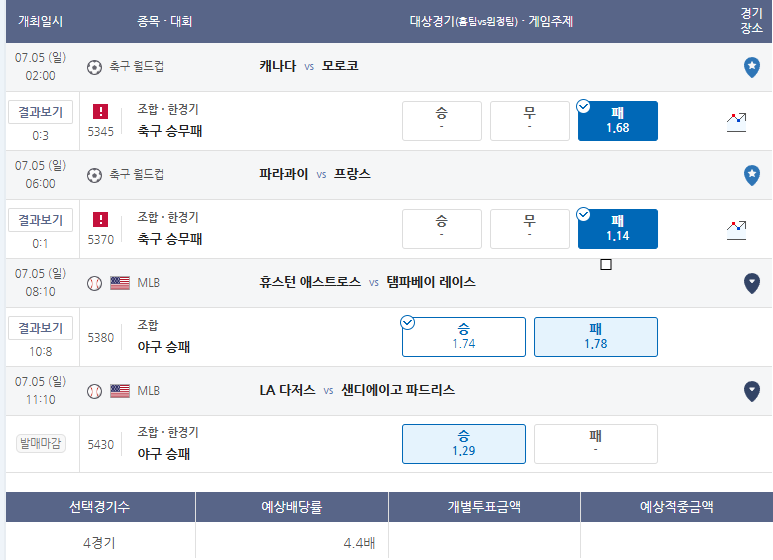Click soccer ball icon beside Canada match
This screenshot has width=773, height=560.
[94, 67]
